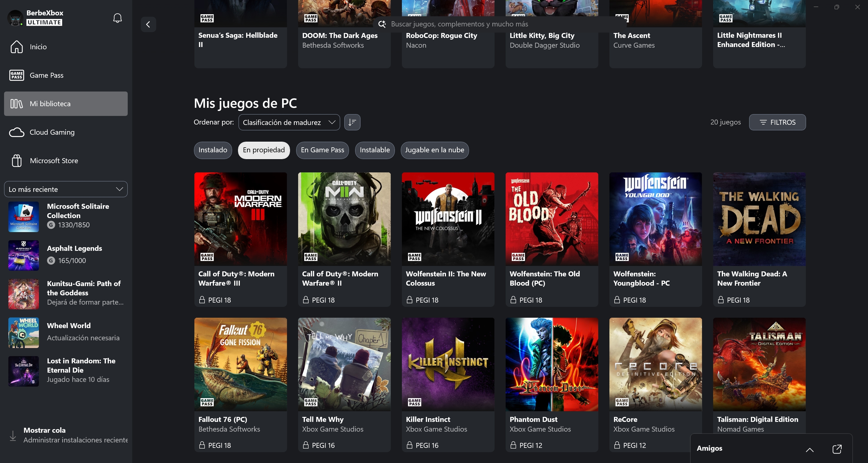Click gamerscore icon for Microsoft Solitaire Collection
Screen dimensions: 868x463
click(x=51, y=225)
